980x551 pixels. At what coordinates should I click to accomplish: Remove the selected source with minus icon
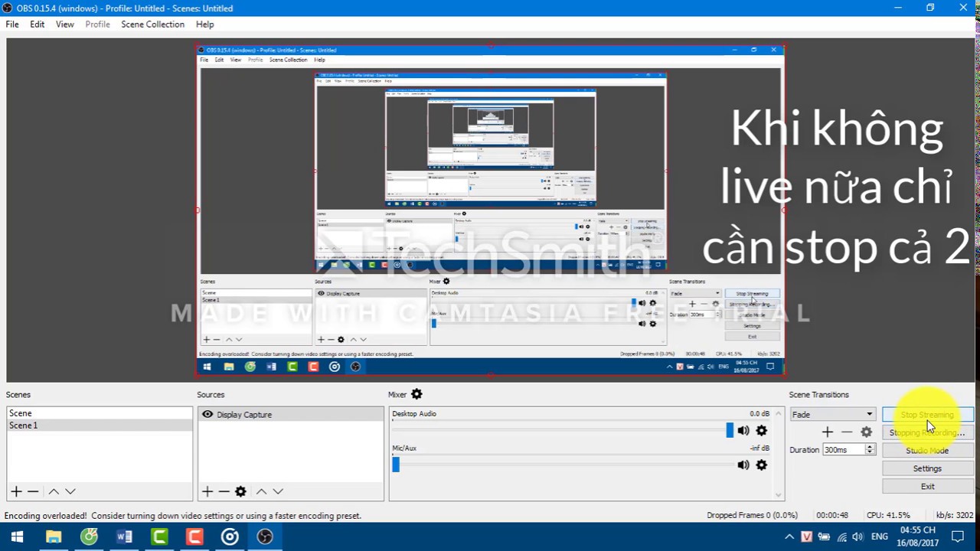click(x=224, y=491)
